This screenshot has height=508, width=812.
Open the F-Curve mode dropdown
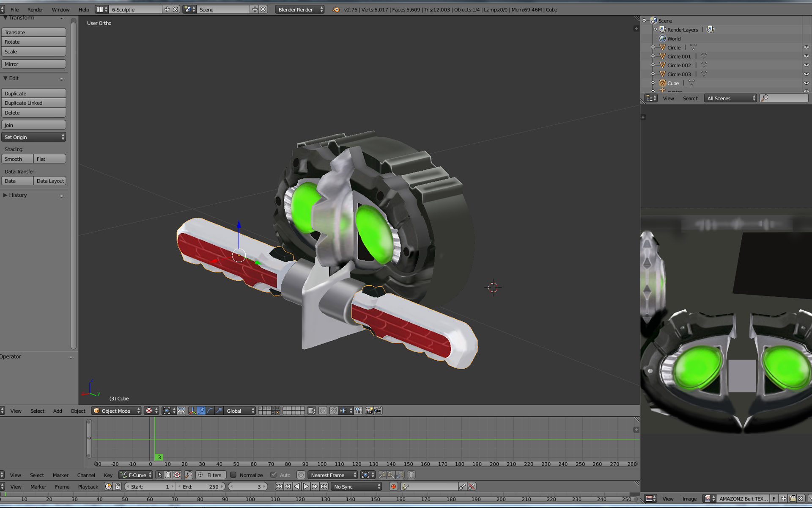136,475
